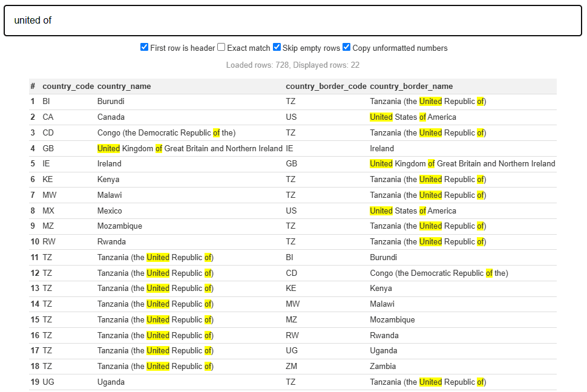Toggle 'Copy unformatted numbers' checkbox

tap(347, 47)
